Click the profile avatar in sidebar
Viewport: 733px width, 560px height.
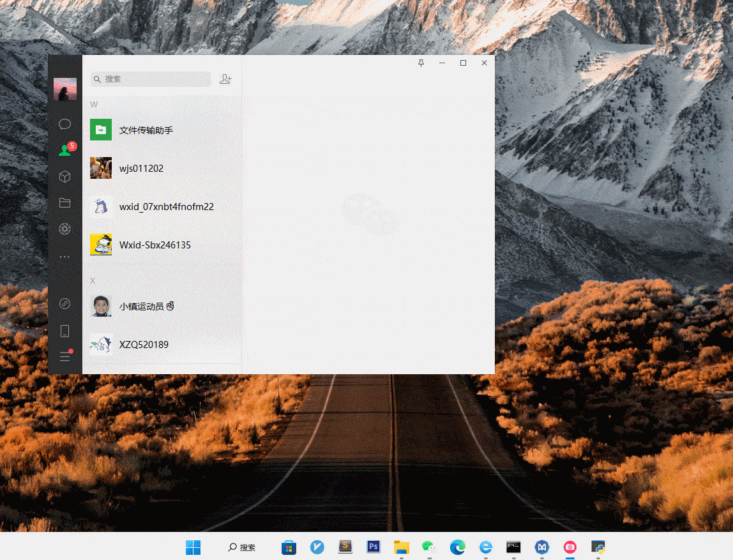64,89
